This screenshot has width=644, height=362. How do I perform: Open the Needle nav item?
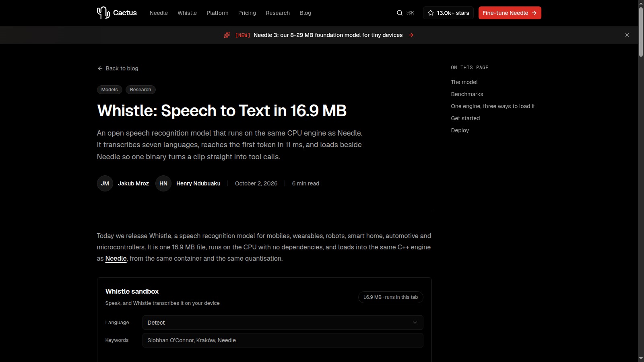(159, 13)
